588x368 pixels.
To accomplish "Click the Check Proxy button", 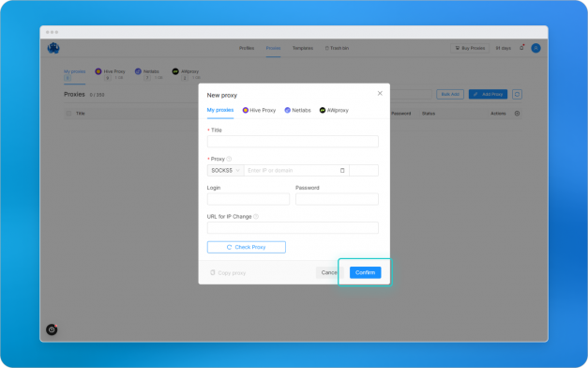I will click(247, 247).
